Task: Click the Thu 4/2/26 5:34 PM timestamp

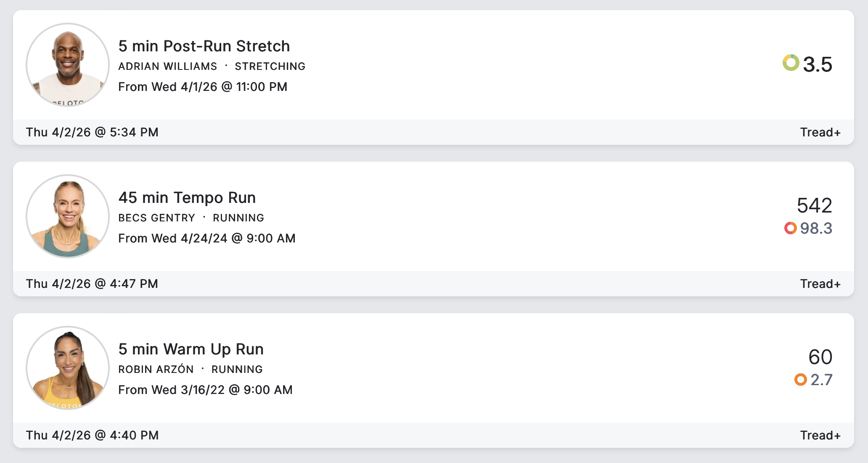Action: coord(92,132)
